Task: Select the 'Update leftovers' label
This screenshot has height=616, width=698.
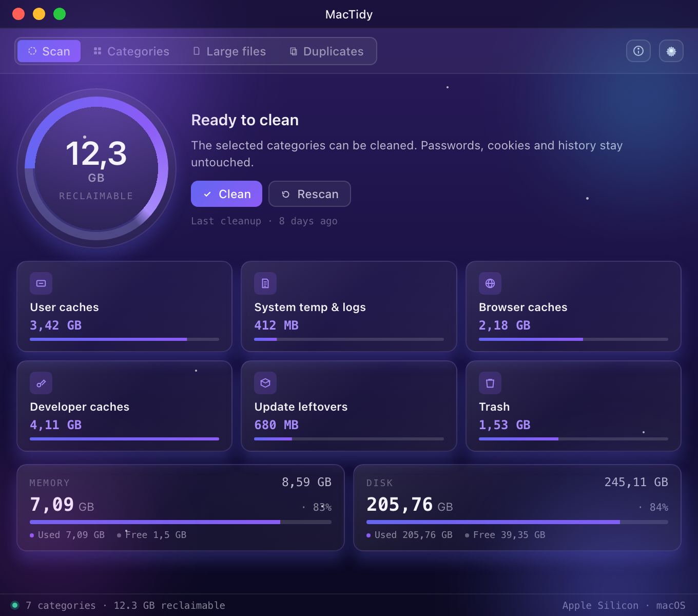Action: [301, 407]
